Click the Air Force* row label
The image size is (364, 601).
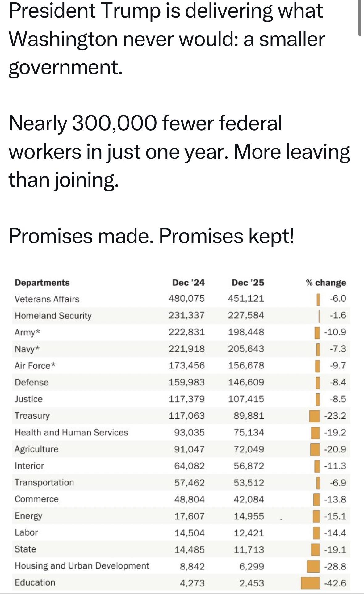(35, 366)
